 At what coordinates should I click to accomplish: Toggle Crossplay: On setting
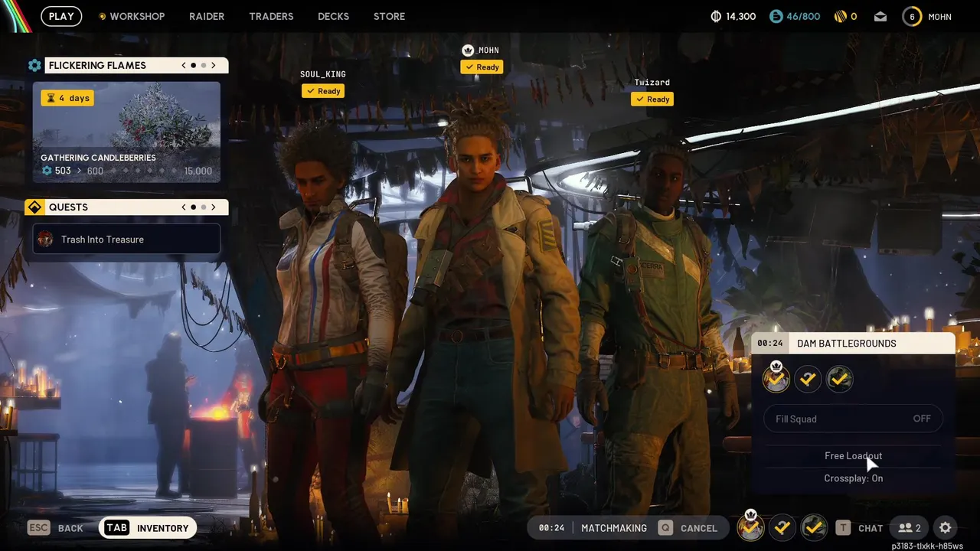pyautogui.click(x=854, y=478)
